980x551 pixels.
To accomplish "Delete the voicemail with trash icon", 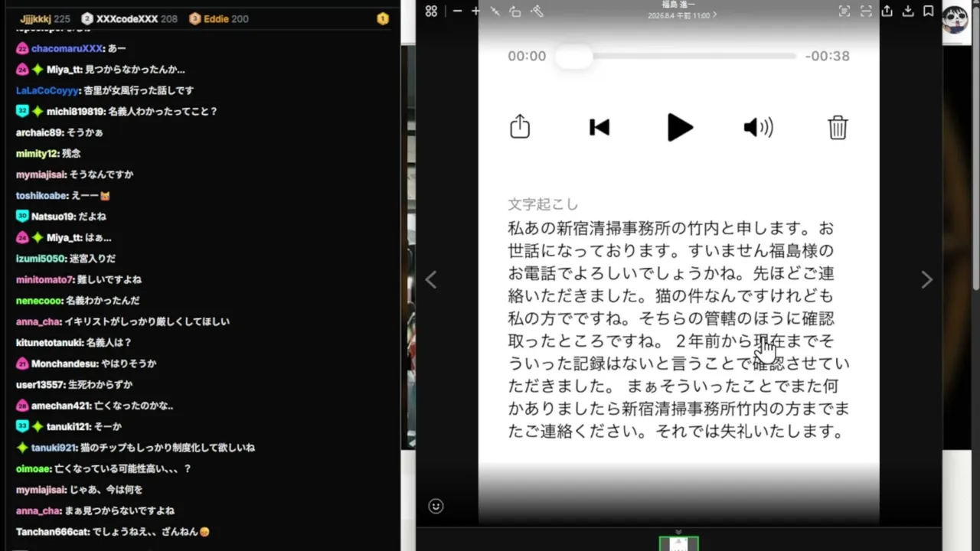I will tap(838, 127).
